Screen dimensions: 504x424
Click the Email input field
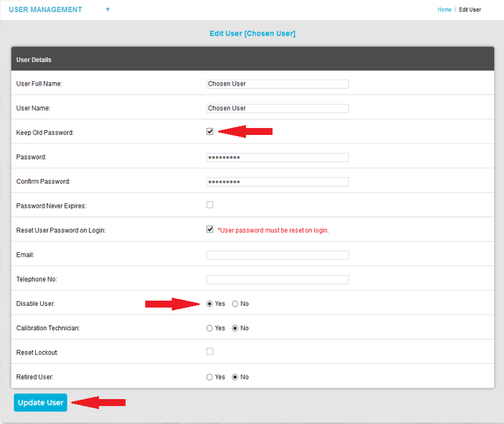tap(277, 255)
